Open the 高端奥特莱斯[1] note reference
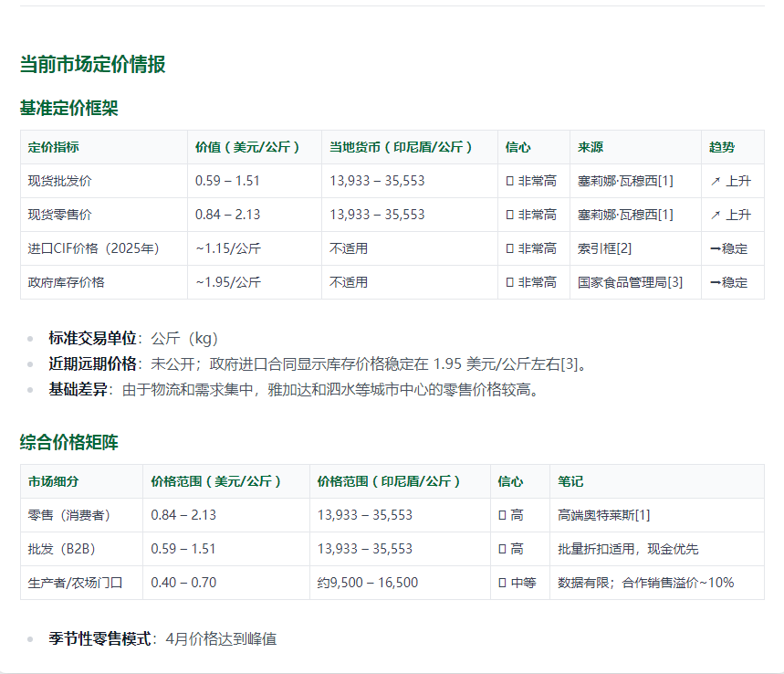The height and width of the screenshot is (674, 784). 604,515
